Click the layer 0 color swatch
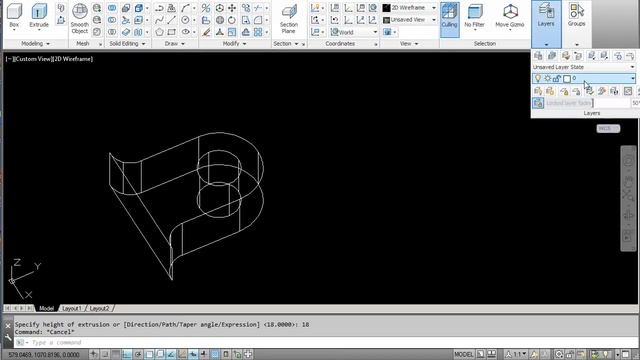Image resolution: width=640 pixels, height=360 pixels. click(567, 79)
